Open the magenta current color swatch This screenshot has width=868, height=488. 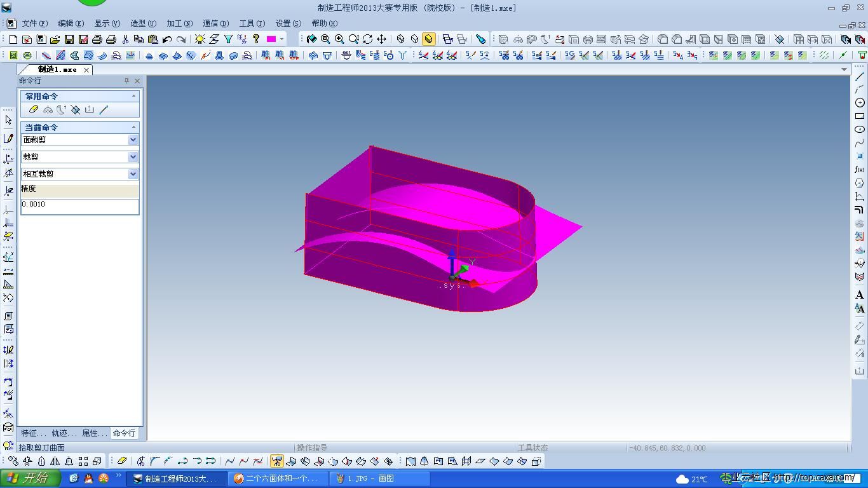coord(271,39)
